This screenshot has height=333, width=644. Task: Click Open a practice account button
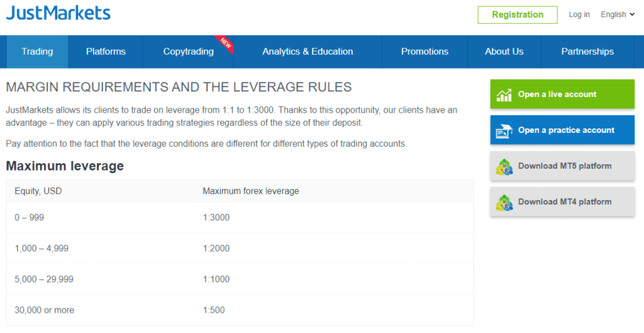point(562,130)
